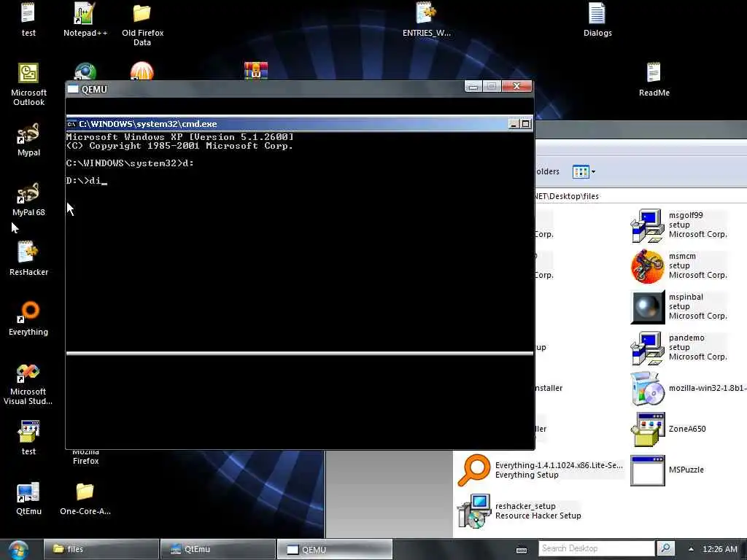Select the ZoneA650 file
The image size is (747, 560).
(x=669, y=429)
